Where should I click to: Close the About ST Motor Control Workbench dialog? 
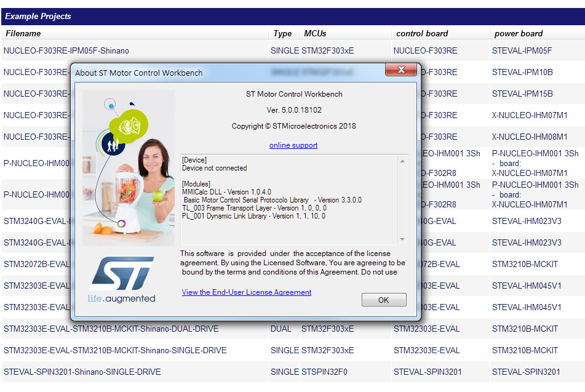401,70
